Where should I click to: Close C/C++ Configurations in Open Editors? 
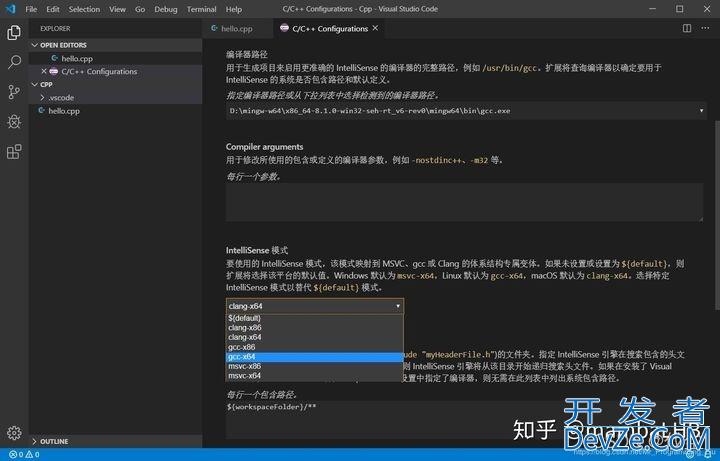[44, 71]
